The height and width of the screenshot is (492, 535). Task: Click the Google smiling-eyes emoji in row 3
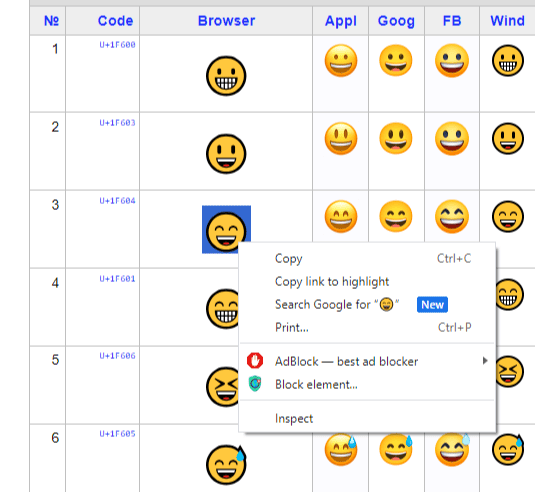click(x=396, y=217)
